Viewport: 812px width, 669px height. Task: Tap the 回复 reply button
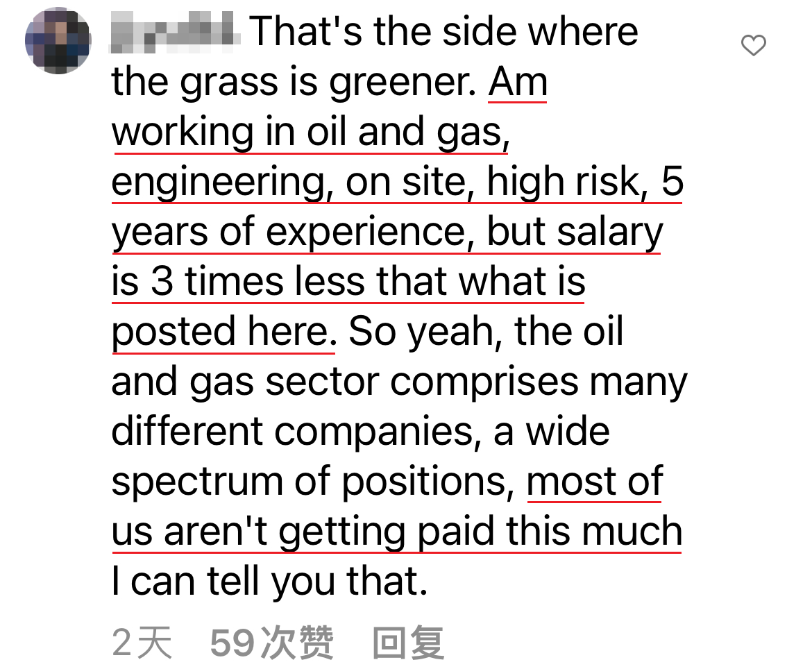(x=408, y=643)
